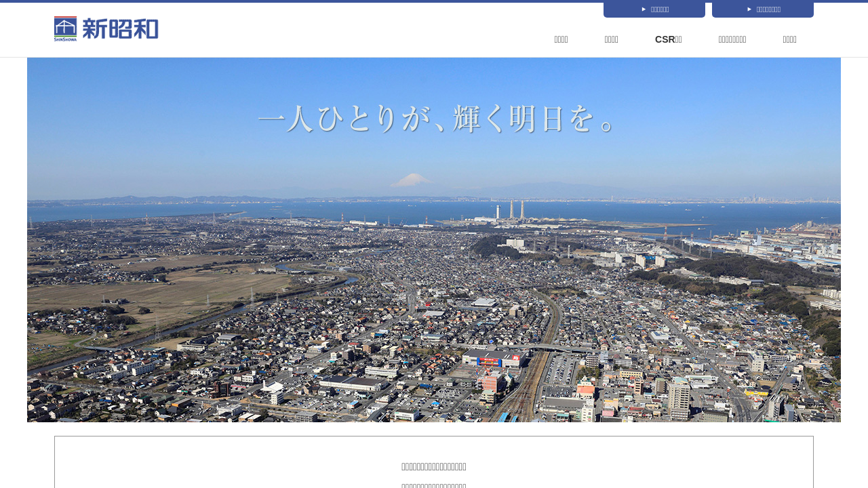Click the 新昭和 company name in header
Image resolution: width=868 pixels, height=488 pixels.
tap(120, 28)
